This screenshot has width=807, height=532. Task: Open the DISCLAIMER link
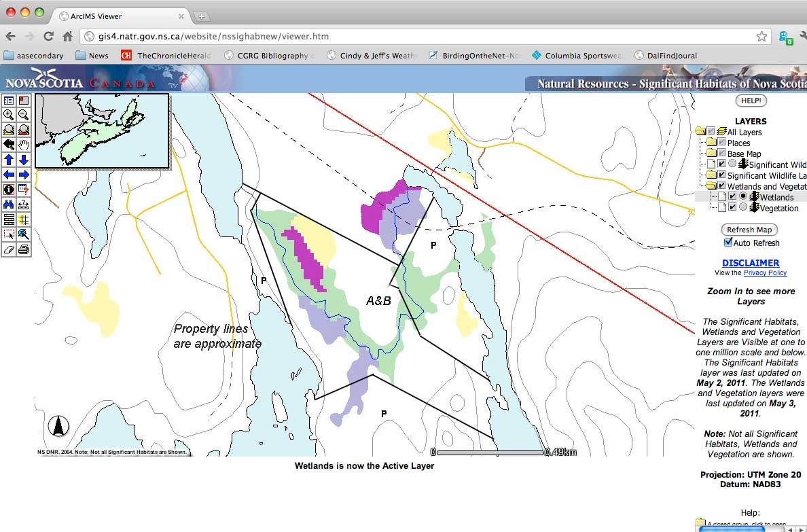point(751,263)
